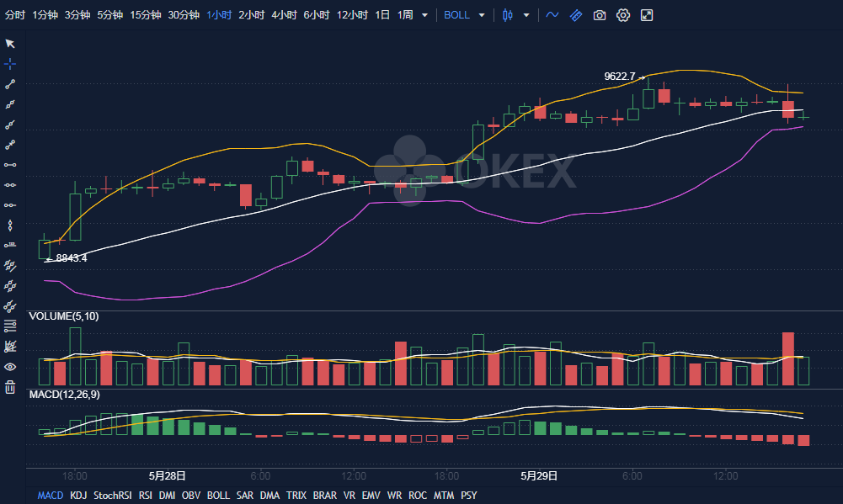
Task: Open dropdown arrow next to BOLL
Action: 482,15
